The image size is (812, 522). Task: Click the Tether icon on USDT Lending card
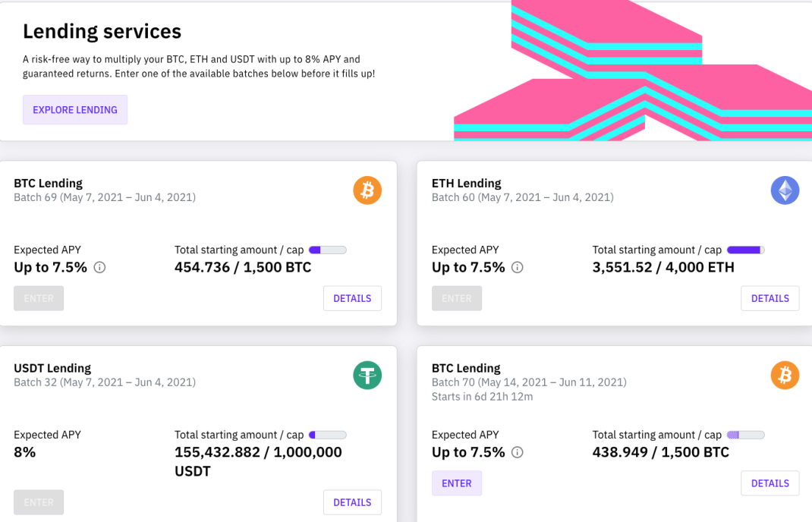pos(367,375)
